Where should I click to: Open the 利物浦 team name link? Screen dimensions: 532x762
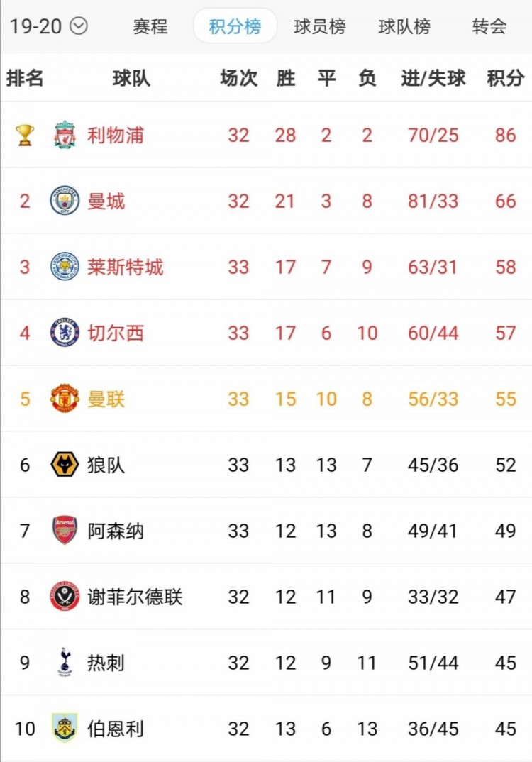point(116,135)
